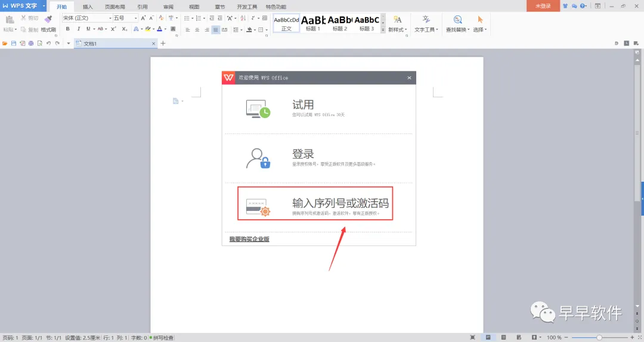Click the Text Tools (文字工具) icon
Image resolution: width=644 pixels, height=342 pixels.
coord(426,19)
